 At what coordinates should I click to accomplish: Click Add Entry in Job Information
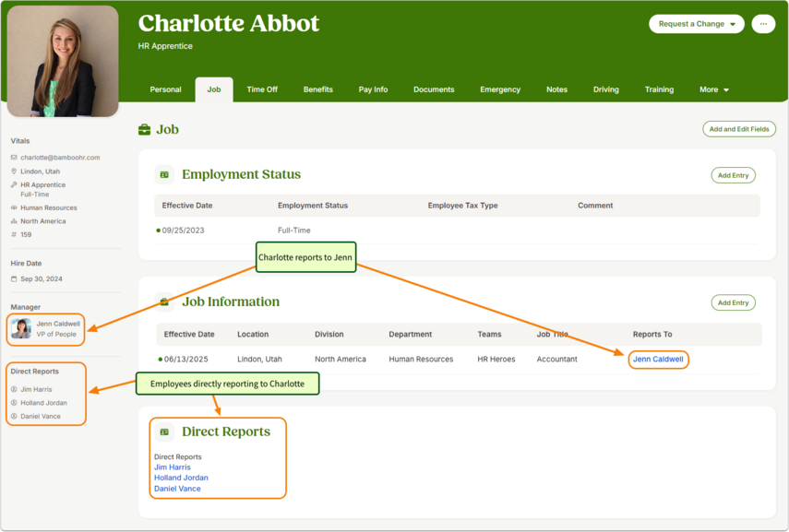[x=733, y=302]
